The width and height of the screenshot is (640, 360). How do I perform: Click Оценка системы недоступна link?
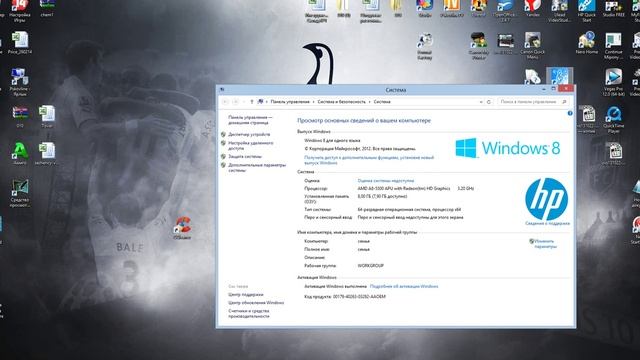tap(386, 180)
